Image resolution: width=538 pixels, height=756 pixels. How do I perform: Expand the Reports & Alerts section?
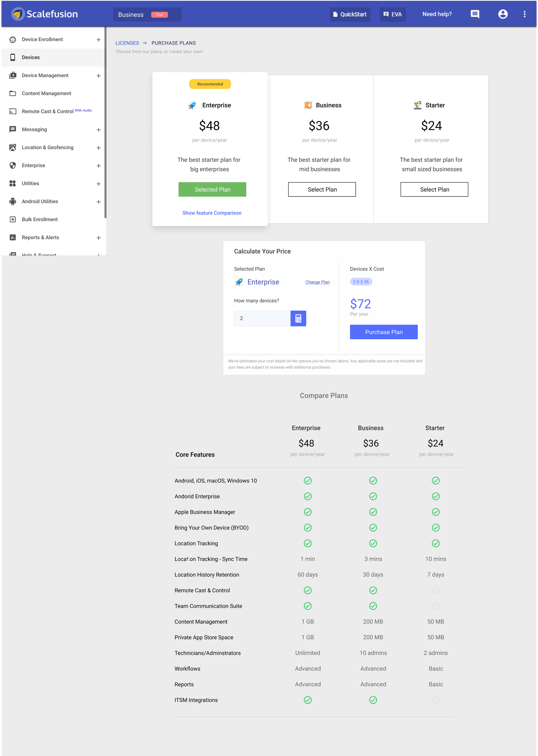coord(98,238)
